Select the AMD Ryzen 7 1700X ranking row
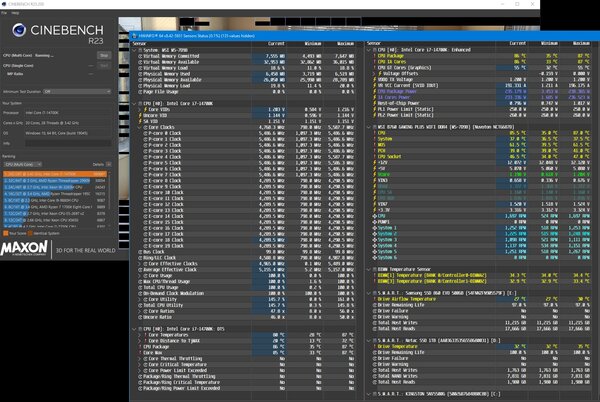Image resolution: width=600 pixels, height=402 pixels. (55, 207)
